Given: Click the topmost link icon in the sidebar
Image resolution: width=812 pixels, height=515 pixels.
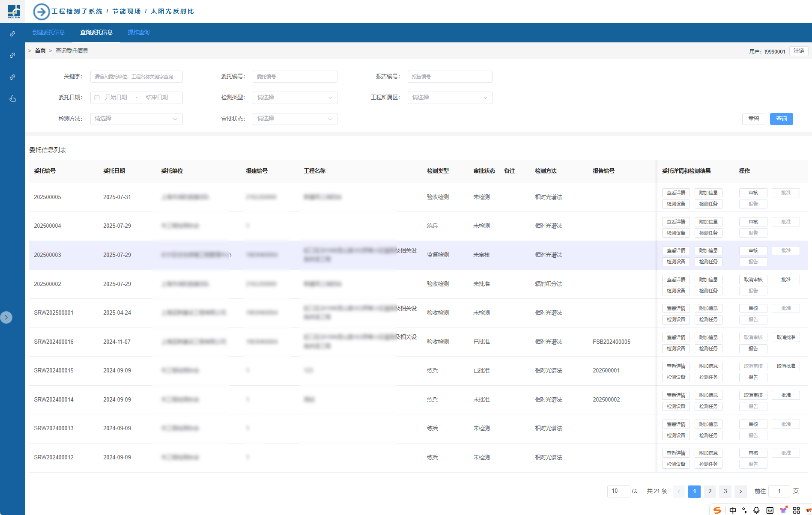Looking at the screenshot, I should point(12,34).
